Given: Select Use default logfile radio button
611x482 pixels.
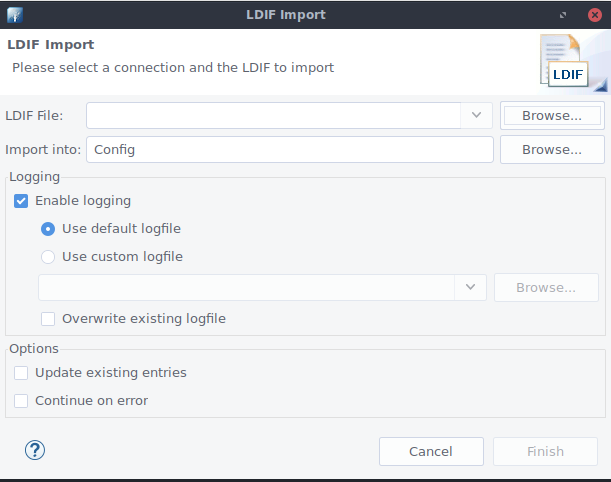Looking at the screenshot, I should (48, 229).
